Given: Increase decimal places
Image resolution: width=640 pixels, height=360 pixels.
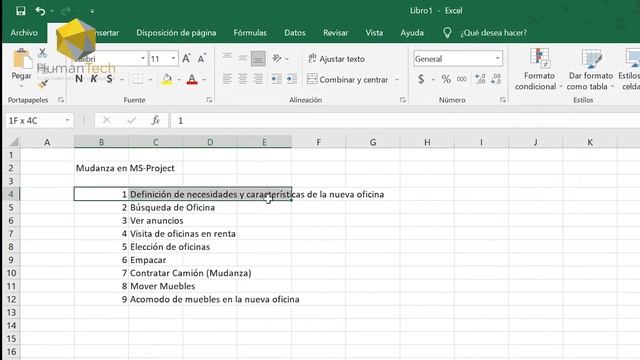Looking at the screenshot, I should pos(480,79).
